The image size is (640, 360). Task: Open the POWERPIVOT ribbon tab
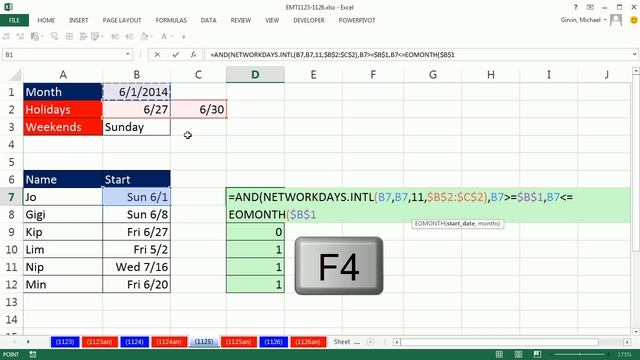[357, 20]
